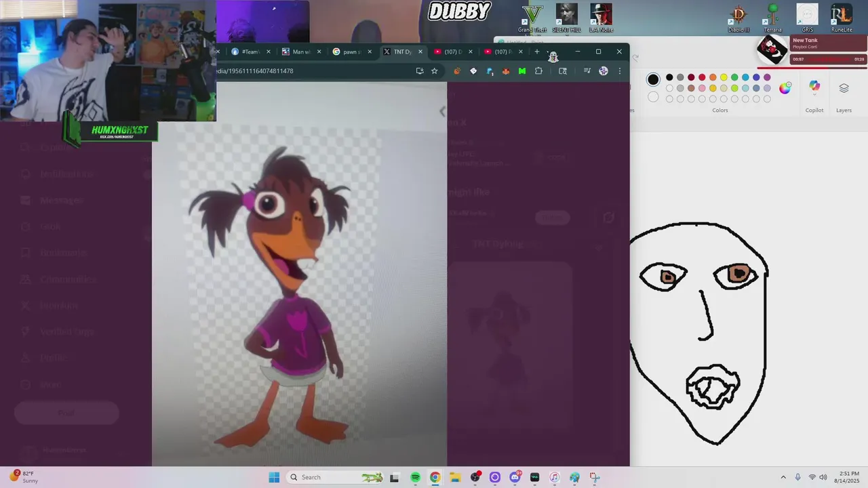Click the 'New Tank' song title overlay

[x=805, y=40]
